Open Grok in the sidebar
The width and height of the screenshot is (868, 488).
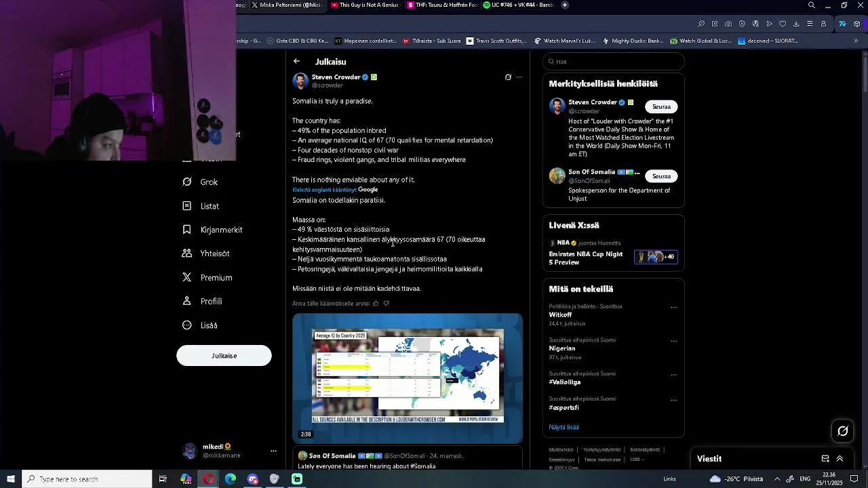click(x=201, y=182)
